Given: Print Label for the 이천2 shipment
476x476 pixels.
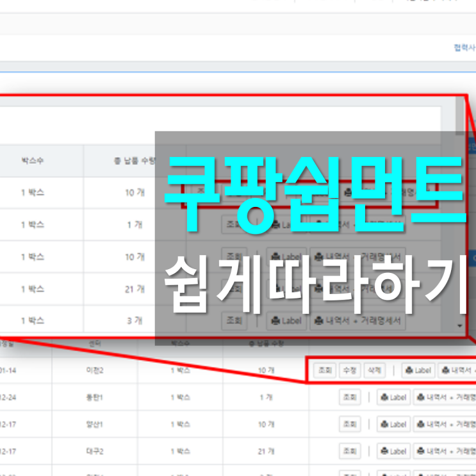Looking at the screenshot, I should click(418, 370).
